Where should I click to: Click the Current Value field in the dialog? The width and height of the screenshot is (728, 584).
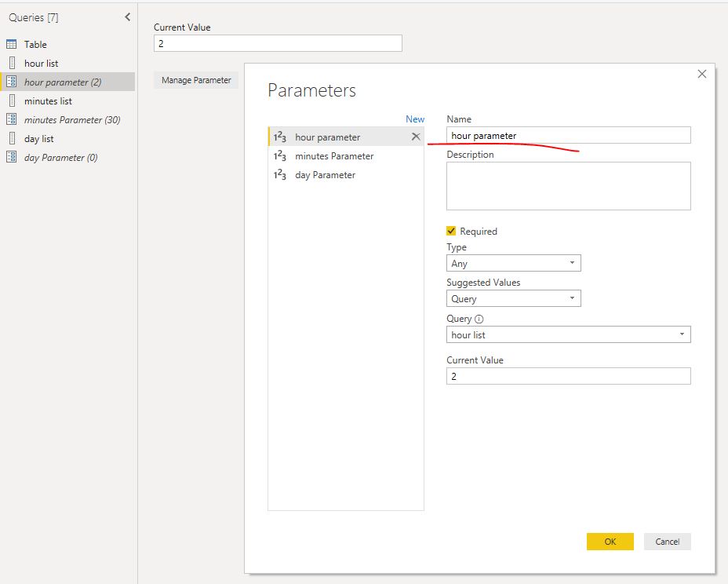(568, 376)
